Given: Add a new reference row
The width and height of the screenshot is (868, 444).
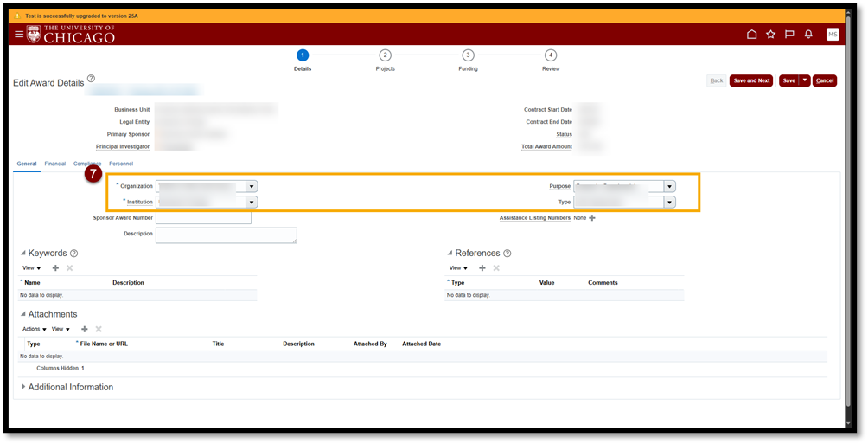Looking at the screenshot, I should pyautogui.click(x=482, y=268).
